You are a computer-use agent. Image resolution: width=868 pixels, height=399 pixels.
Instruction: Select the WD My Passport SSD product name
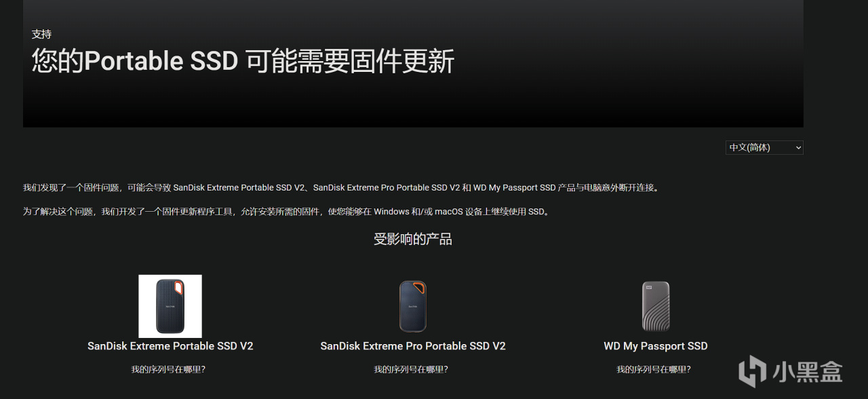click(x=656, y=346)
